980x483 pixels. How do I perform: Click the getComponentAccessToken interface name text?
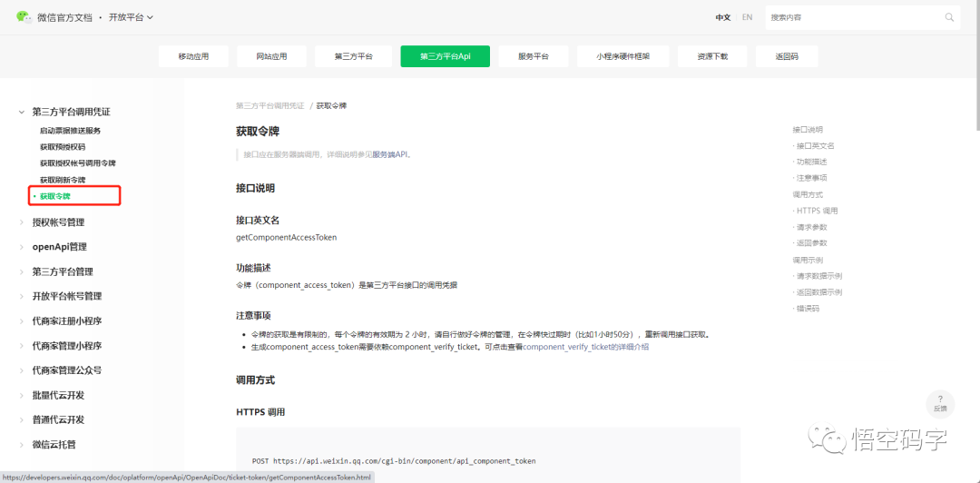click(286, 238)
